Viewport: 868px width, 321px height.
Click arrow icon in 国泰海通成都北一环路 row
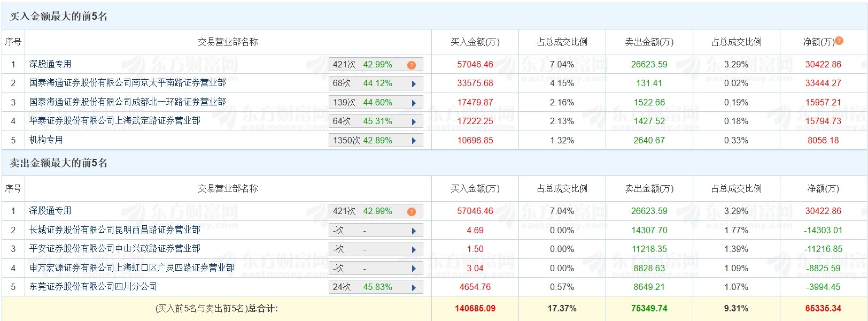(x=414, y=103)
